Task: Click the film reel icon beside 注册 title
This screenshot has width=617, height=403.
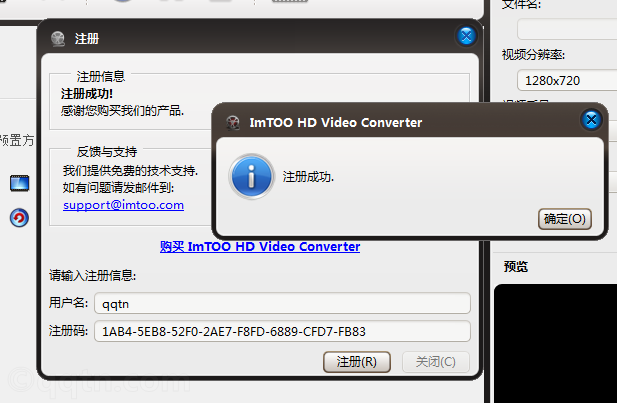Action: [x=58, y=39]
